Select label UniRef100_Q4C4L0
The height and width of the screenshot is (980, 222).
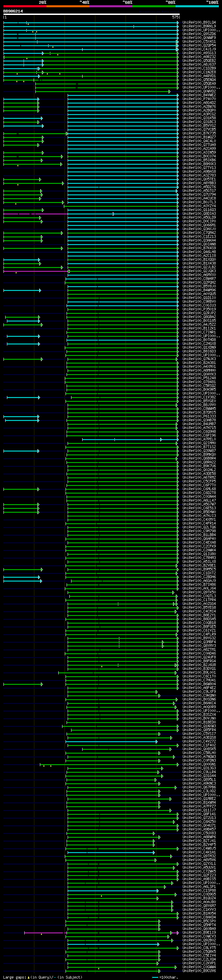point(199,141)
